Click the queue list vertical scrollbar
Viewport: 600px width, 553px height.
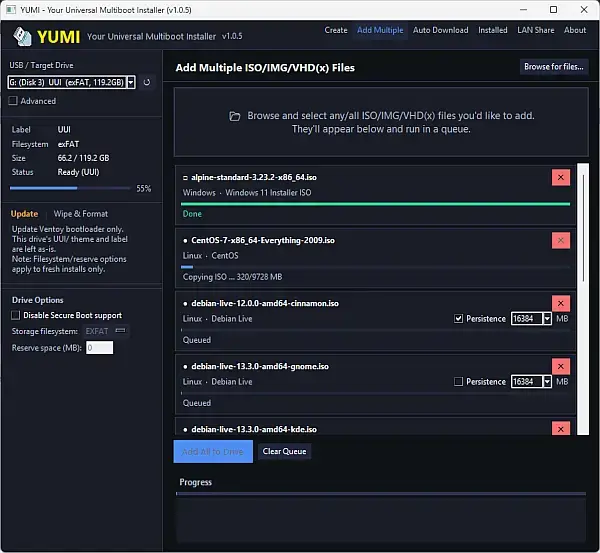click(583, 299)
